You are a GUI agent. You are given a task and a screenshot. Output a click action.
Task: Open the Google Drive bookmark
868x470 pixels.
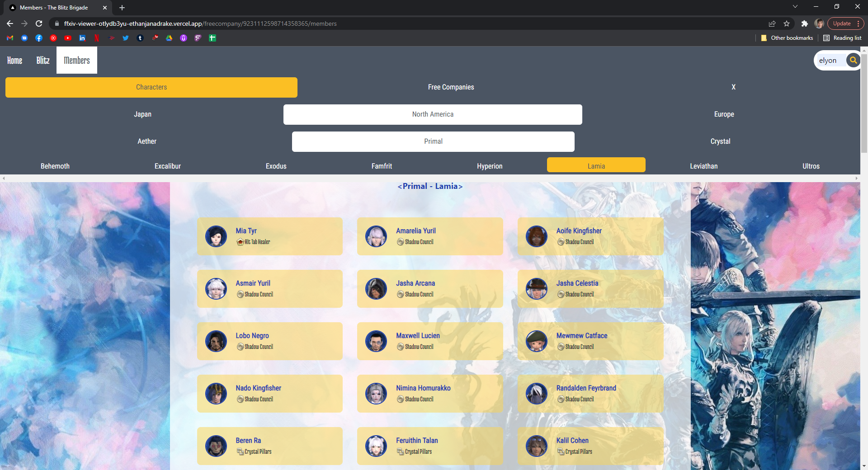[x=169, y=38]
